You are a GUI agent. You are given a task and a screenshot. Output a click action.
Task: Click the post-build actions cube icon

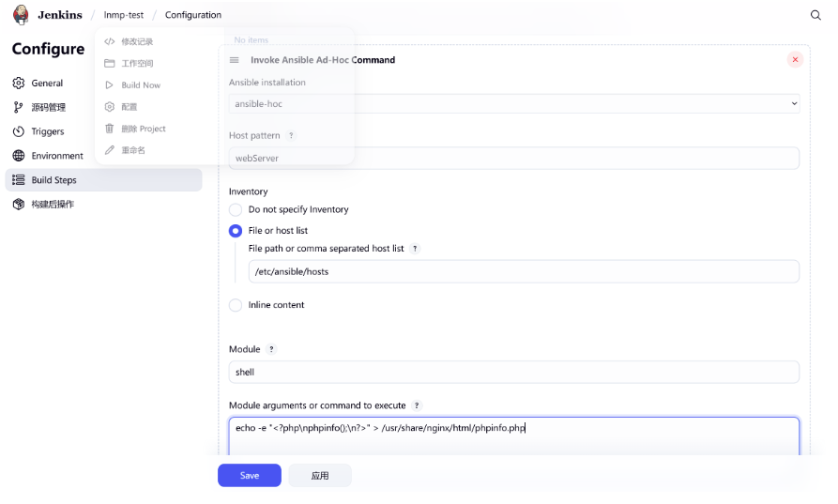[19, 205]
